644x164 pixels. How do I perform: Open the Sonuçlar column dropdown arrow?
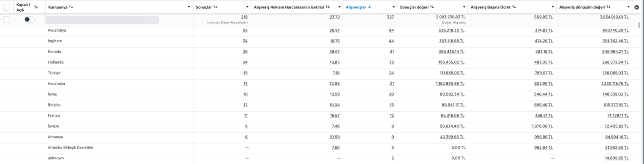tap(247, 7)
